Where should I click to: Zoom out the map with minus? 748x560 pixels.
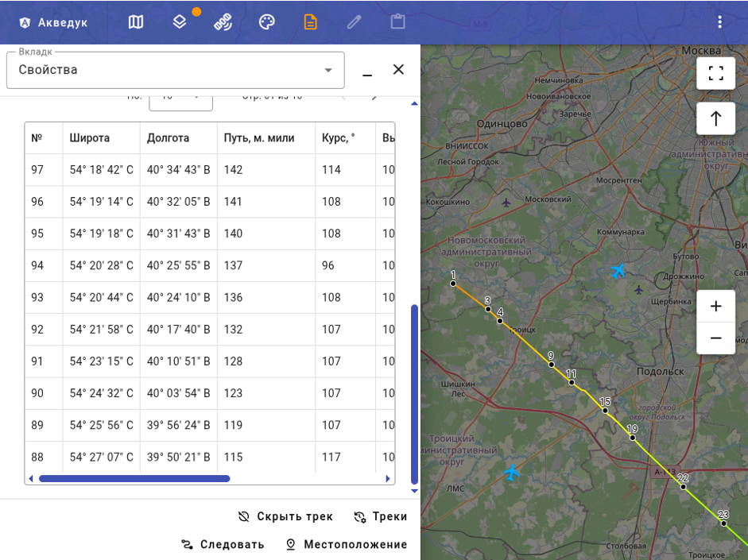[x=715, y=338]
